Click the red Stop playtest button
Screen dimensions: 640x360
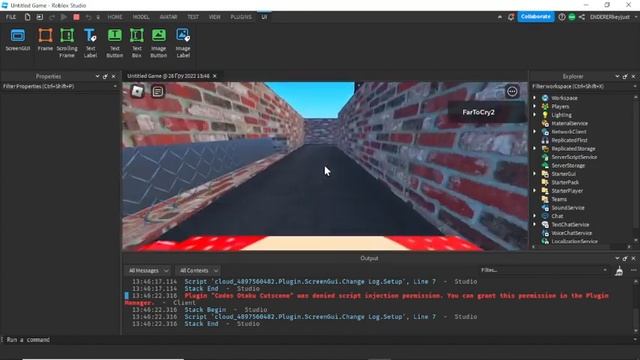pos(76,17)
